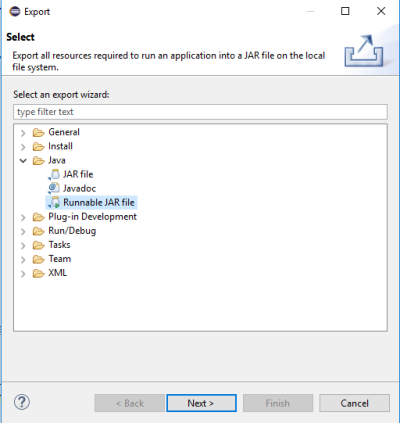Click the Eclipse logo in title bar

15,12
